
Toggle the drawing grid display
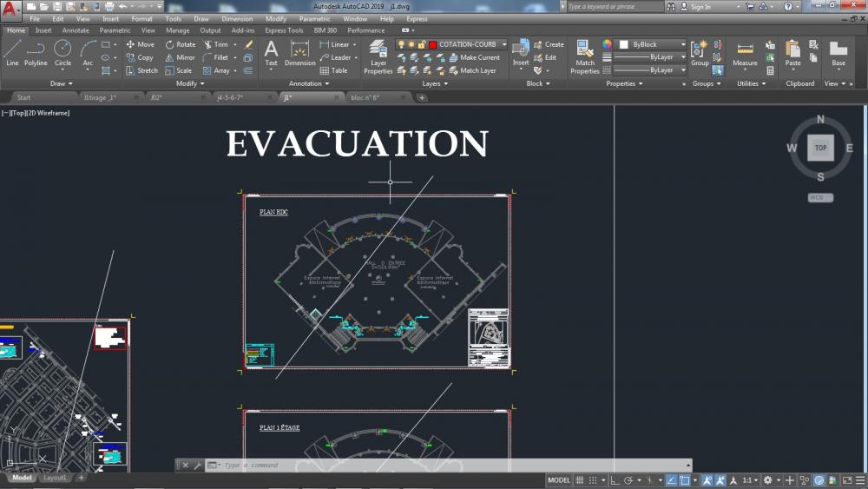coord(580,480)
